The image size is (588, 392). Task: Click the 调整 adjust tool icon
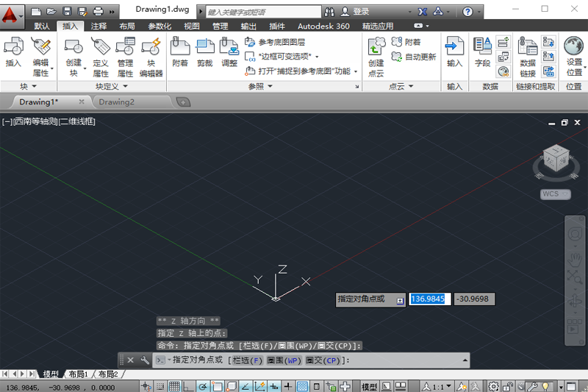coord(229,51)
